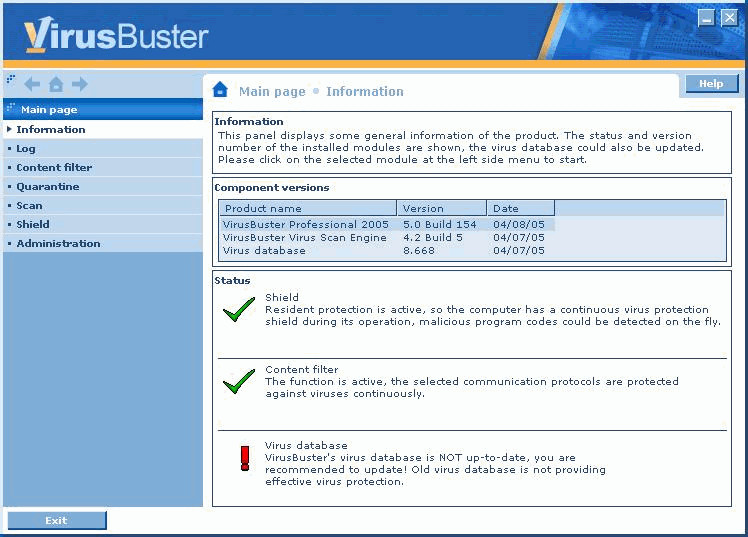This screenshot has height=537, width=748.
Task: Click the Content filter status heading
Action: tap(302, 370)
